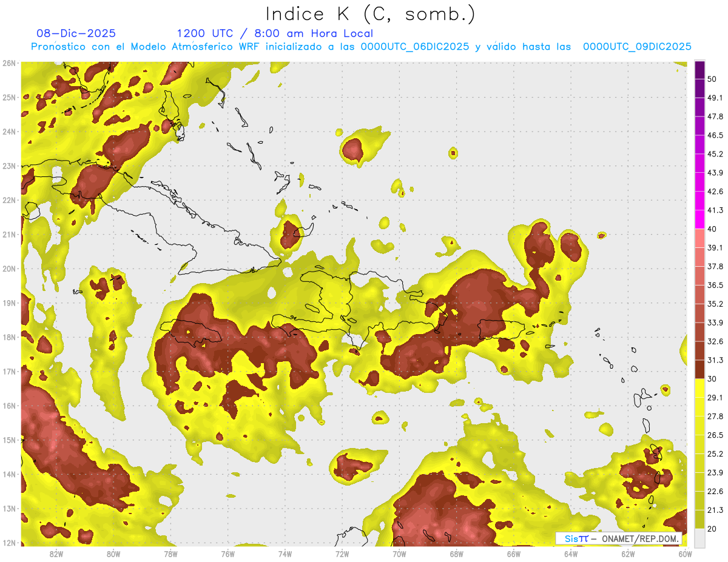Click the longitude label 76W
The height and width of the screenshot is (562, 728).
pyautogui.click(x=227, y=554)
